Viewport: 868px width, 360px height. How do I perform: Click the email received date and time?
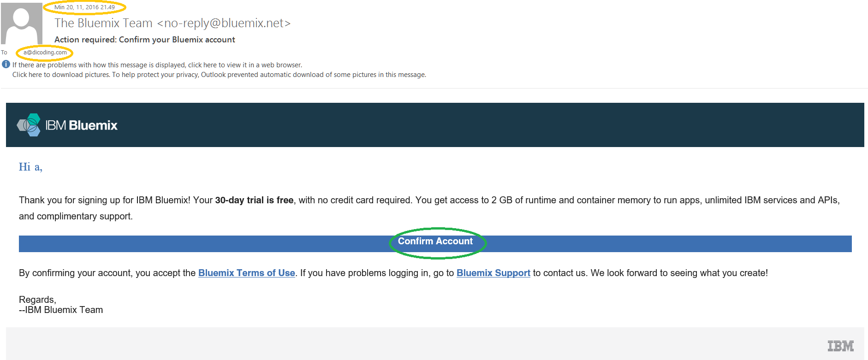(84, 7)
